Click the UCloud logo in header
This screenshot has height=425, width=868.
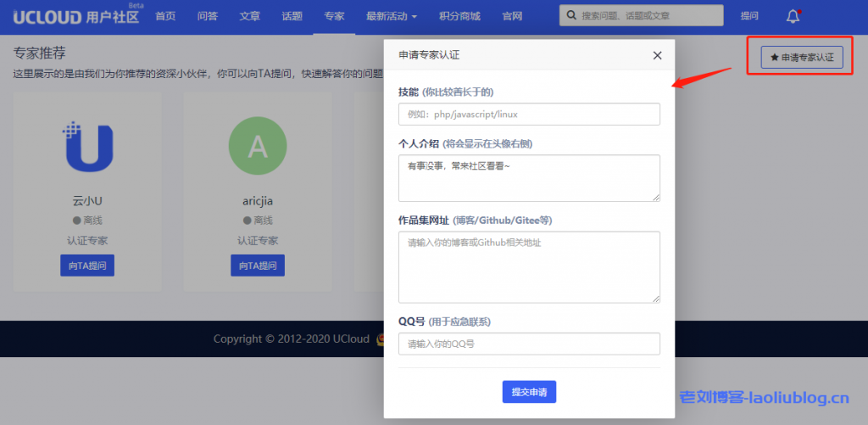click(x=76, y=16)
